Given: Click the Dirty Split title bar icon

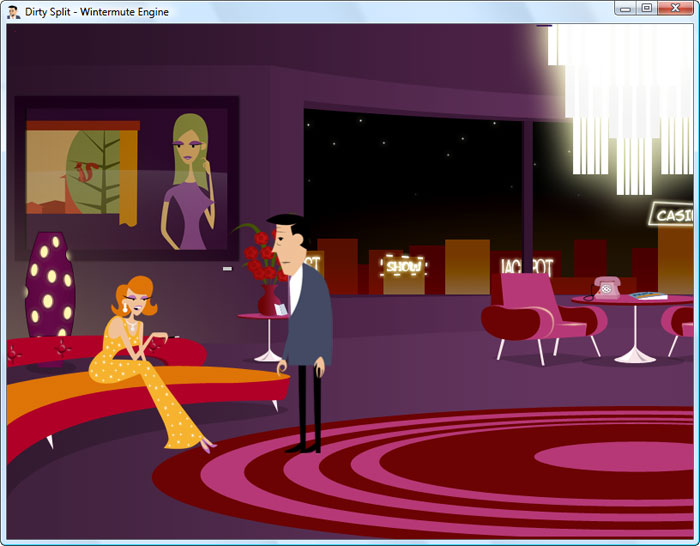Looking at the screenshot, I should [13, 12].
